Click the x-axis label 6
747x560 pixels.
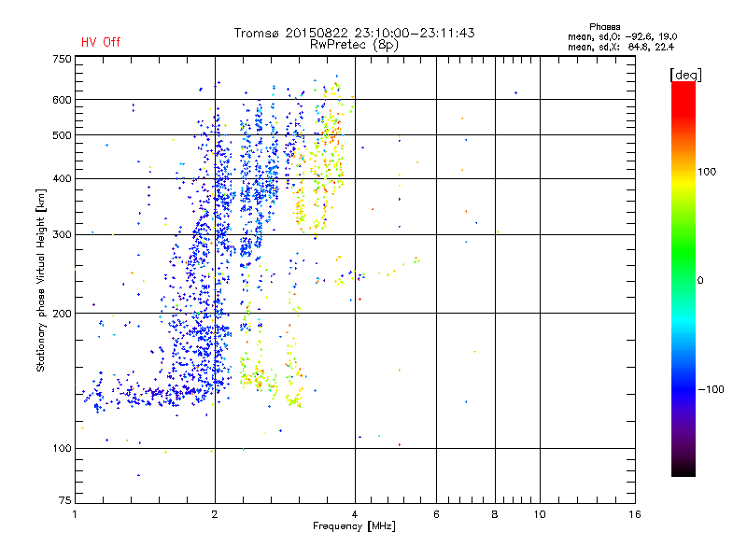tap(436, 514)
